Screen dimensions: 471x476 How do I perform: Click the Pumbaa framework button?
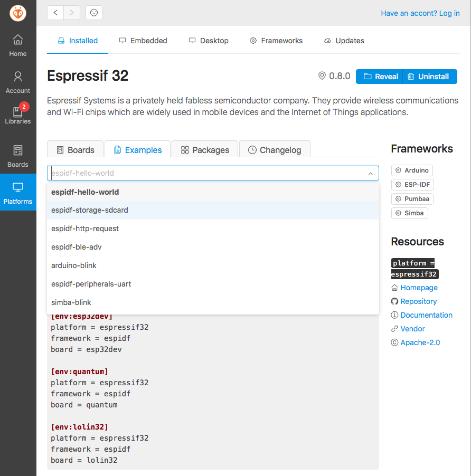[412, 199]
